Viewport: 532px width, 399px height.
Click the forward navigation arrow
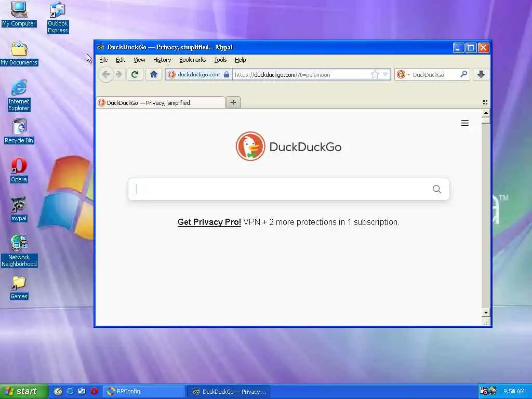point(119,74)
